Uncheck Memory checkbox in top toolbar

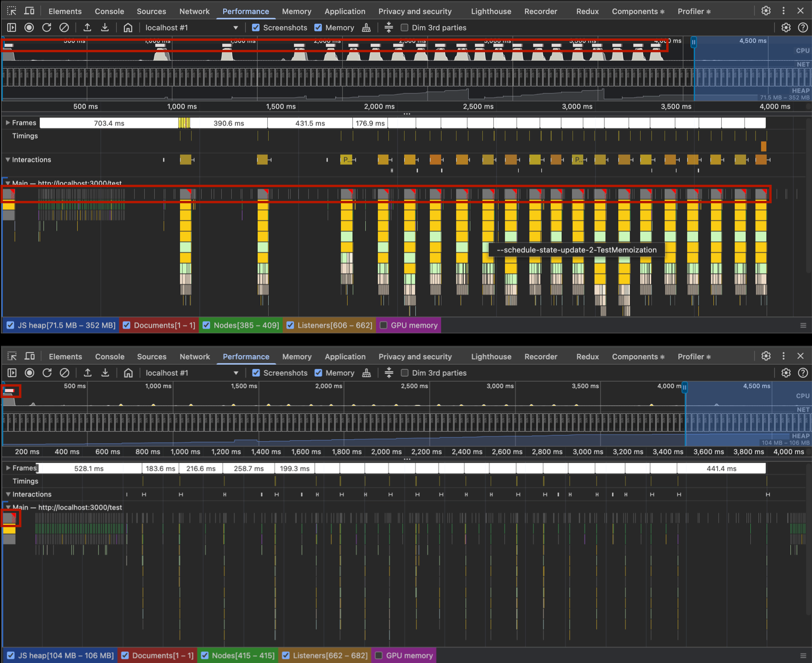tap(318, 28)
